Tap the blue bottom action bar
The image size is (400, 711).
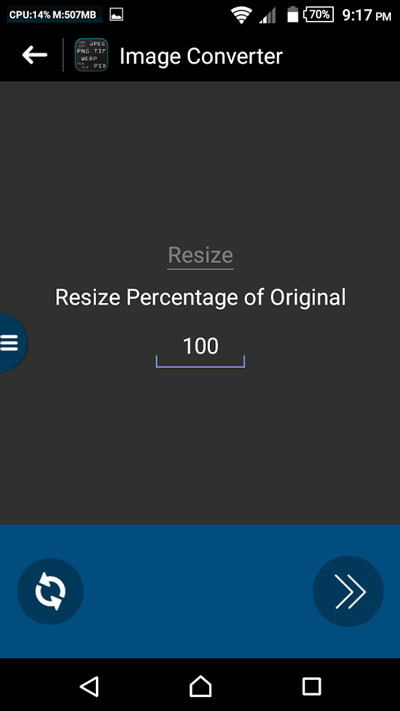coord(200,591)
